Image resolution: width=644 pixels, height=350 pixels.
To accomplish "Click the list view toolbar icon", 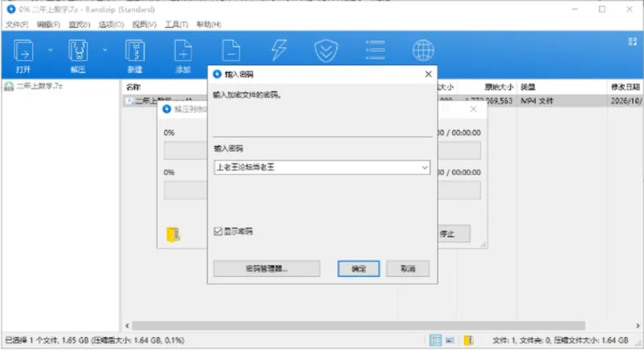I will [x=375, y=50].
